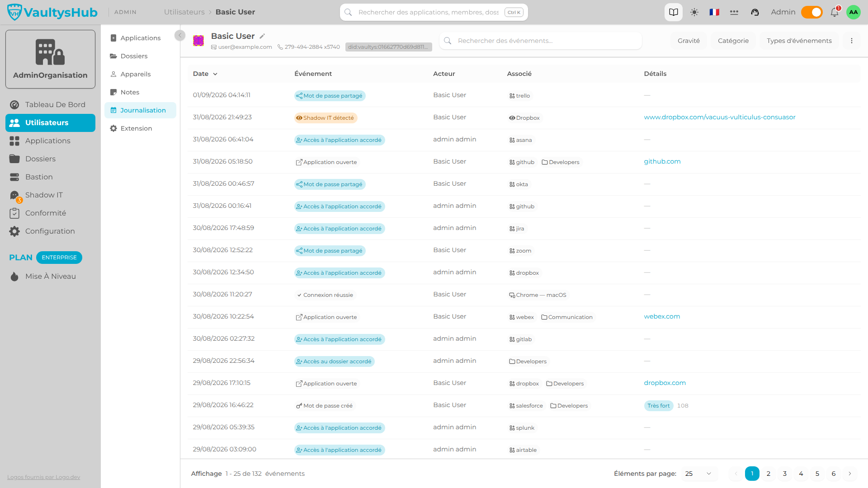The width and height of the screenshot is (868, 488).
Task: Open the AA user avatar menu
Action: (x=854, y=12)
